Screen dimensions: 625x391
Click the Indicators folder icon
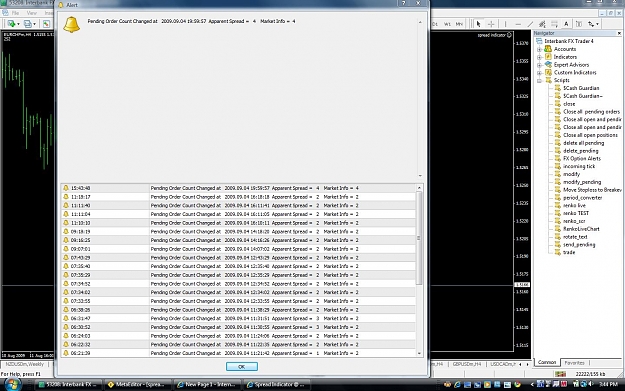pyautogui.click(x=548, y=57)
